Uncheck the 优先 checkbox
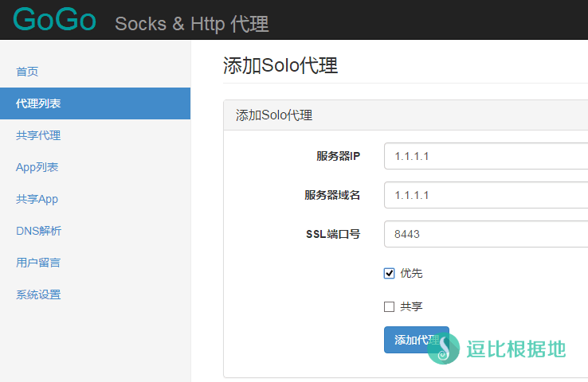588x382 pixels. [390, 274]
